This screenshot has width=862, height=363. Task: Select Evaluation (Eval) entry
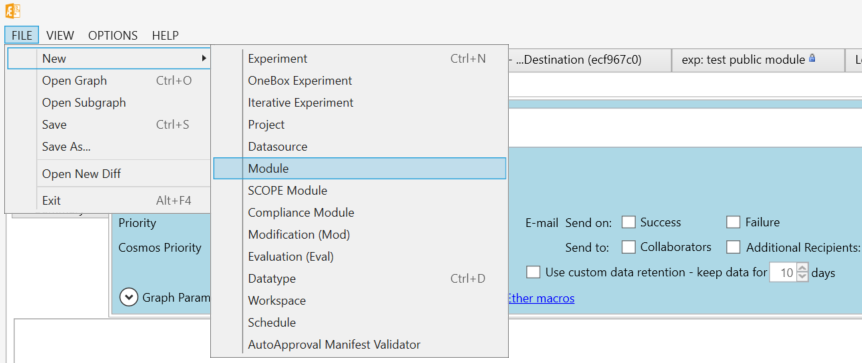(x=360, y=256)
